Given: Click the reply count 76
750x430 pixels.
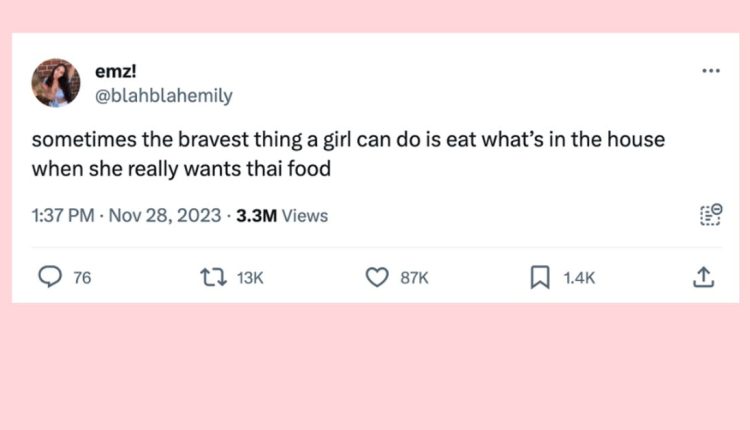Looking at the screenshot, I should click(x=82, y=279).
